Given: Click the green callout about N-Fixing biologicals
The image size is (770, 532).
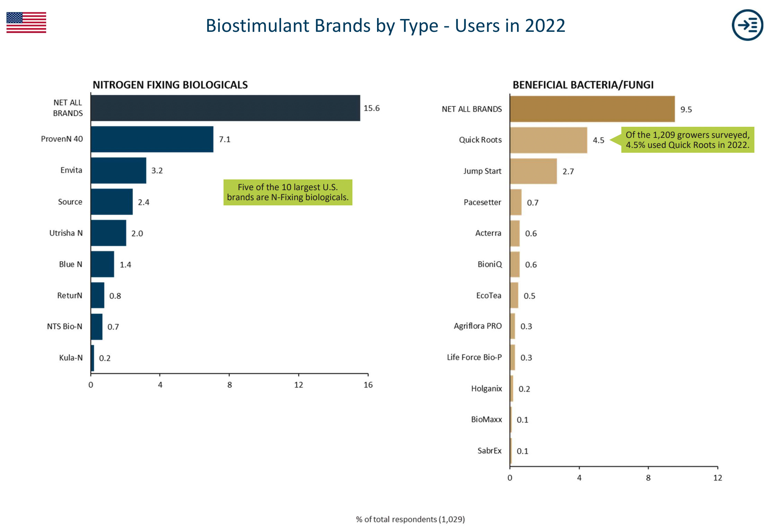Looking at the screenshot, I should [288, 193].
